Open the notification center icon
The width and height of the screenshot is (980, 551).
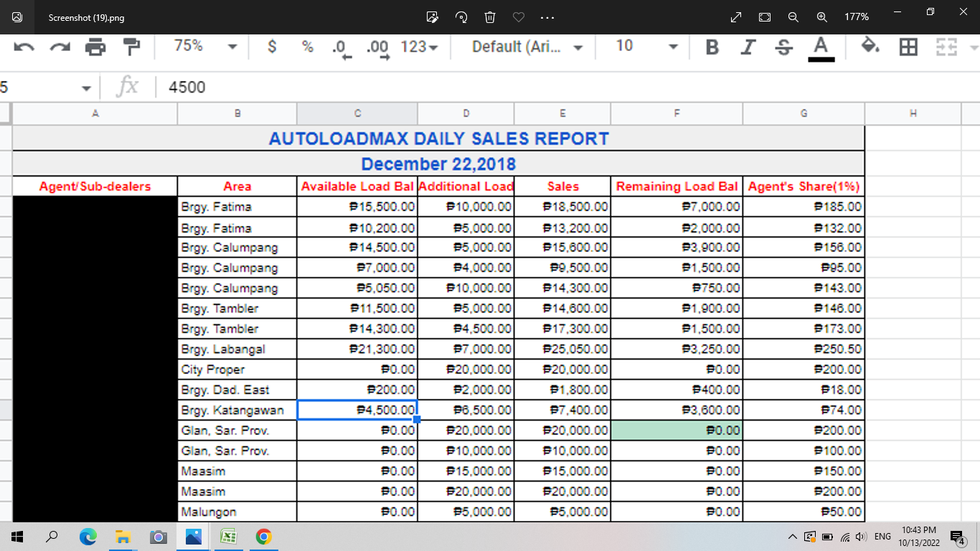[957, 537]
